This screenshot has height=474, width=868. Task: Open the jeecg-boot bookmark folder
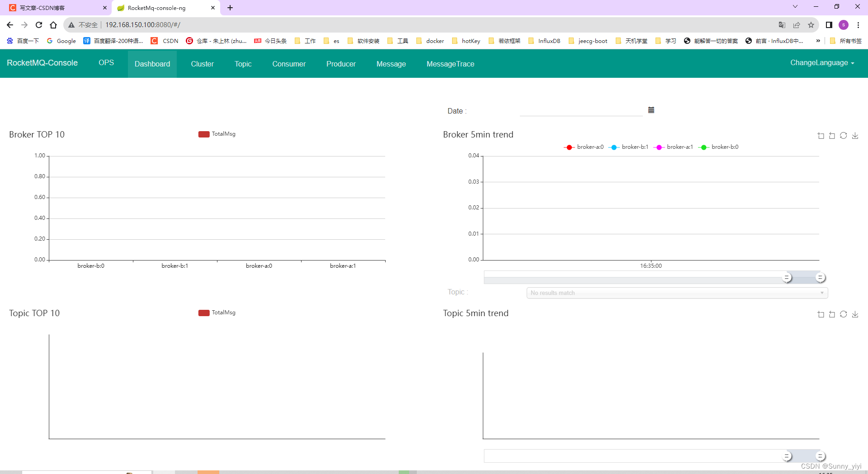point(588,41)
